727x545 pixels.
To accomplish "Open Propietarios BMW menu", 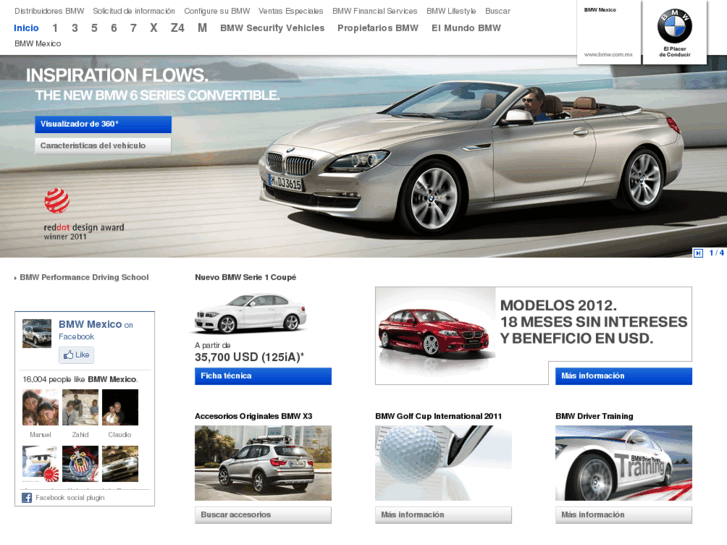I will pos(378,28).
